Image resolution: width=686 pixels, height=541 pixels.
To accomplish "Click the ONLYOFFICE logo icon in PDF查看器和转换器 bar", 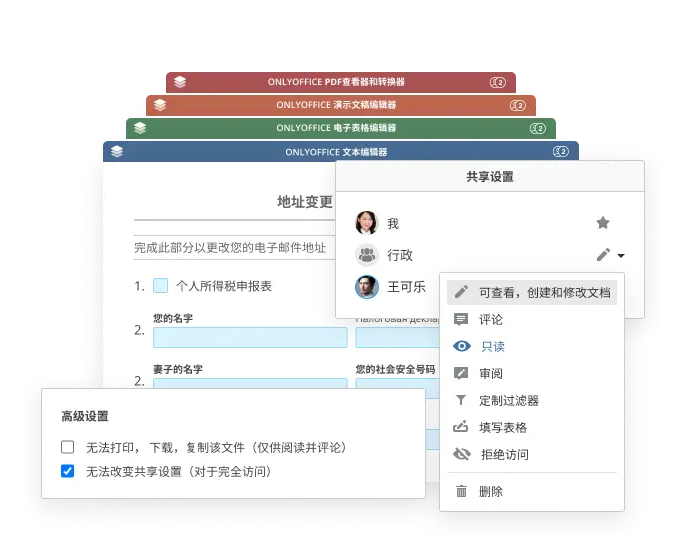I will point(180,82).
